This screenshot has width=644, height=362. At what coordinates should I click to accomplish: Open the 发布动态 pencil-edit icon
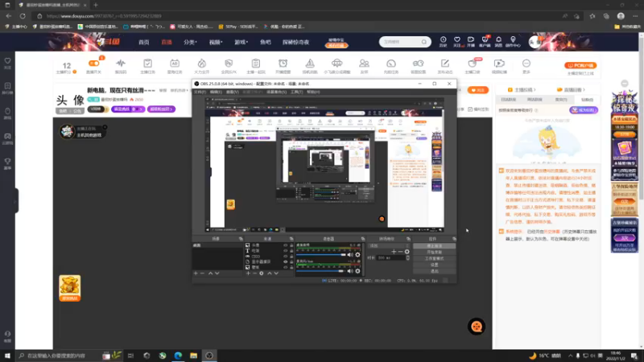(x=445, y=64)
